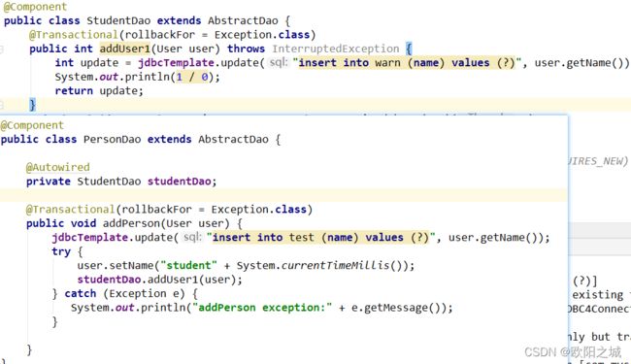
Task: Click studentDao field name in private declaration
Action: point(179,181)
